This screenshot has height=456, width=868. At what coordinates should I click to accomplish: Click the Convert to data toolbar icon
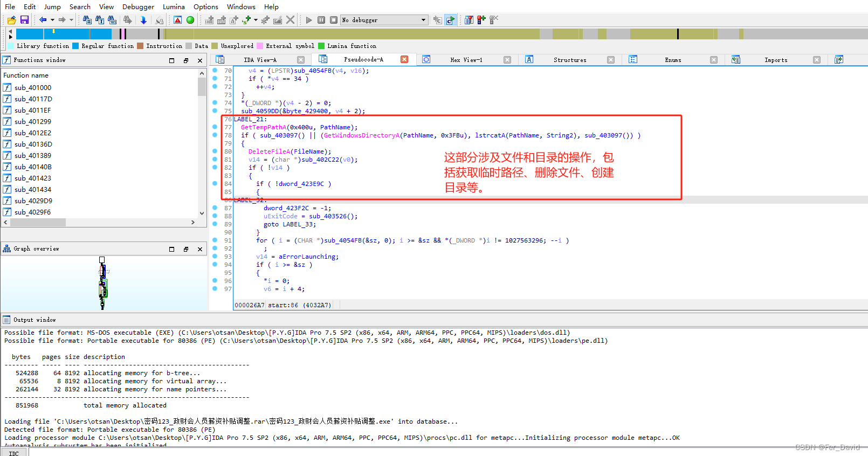(x=222, y=20)
